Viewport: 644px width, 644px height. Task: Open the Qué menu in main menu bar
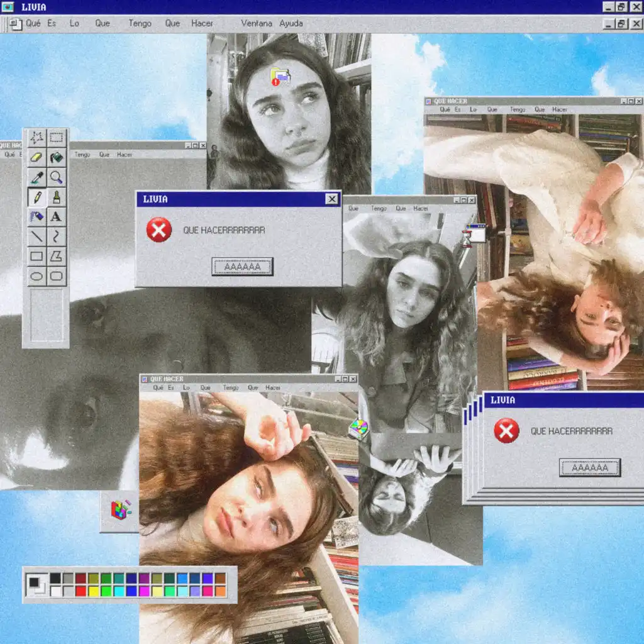pos(33,23)
